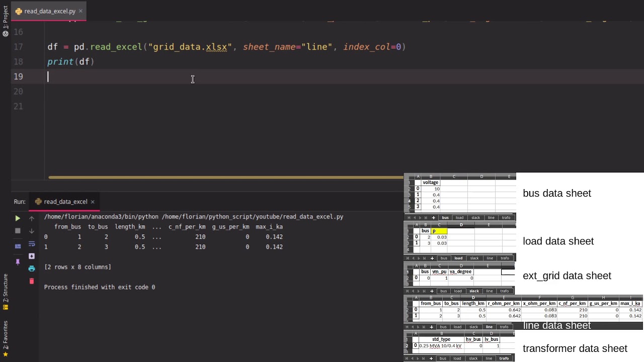This screenshot has width=644, height=362.
Task: Clear console with the red trash icon
Action: [32, 281]
